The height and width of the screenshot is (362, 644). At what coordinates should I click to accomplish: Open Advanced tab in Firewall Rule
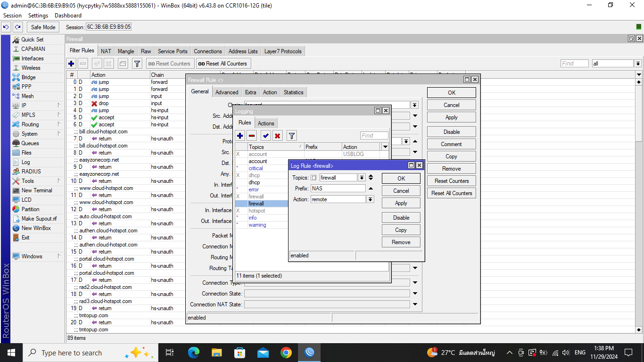click(x=227, y=92)
